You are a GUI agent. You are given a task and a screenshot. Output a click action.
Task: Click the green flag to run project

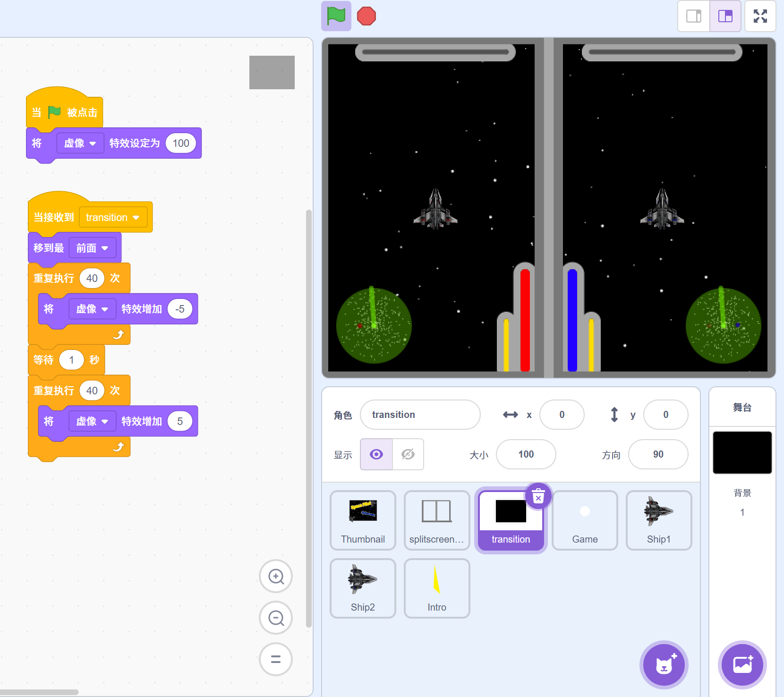[x=336, y=16]
